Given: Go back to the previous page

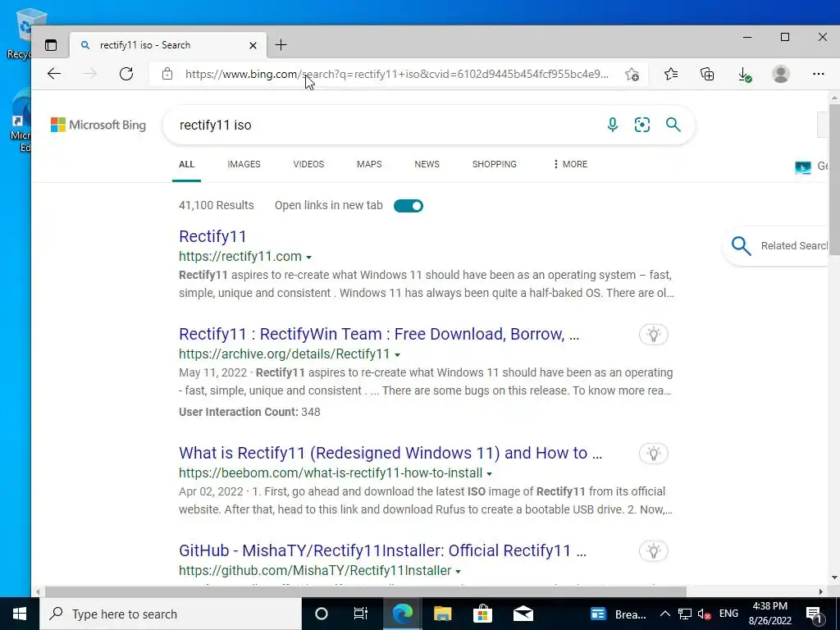Looking at the screenshot, I should tap(54, 74).
